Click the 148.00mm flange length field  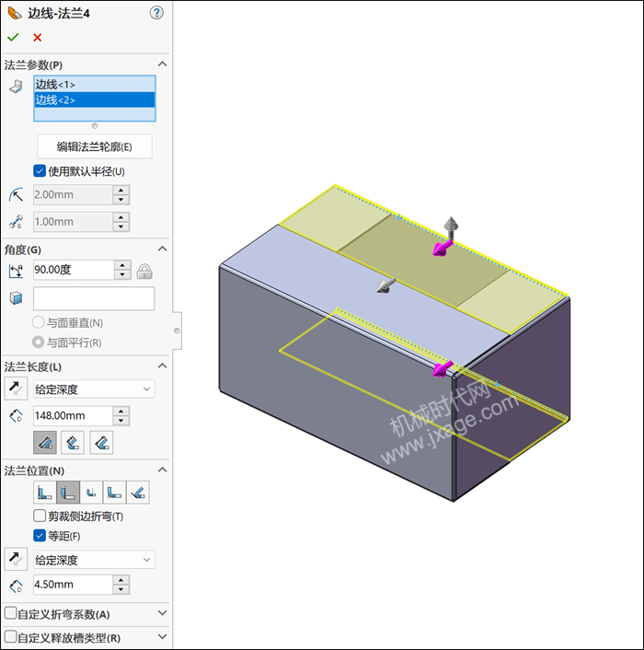click(x=73, y=416)
